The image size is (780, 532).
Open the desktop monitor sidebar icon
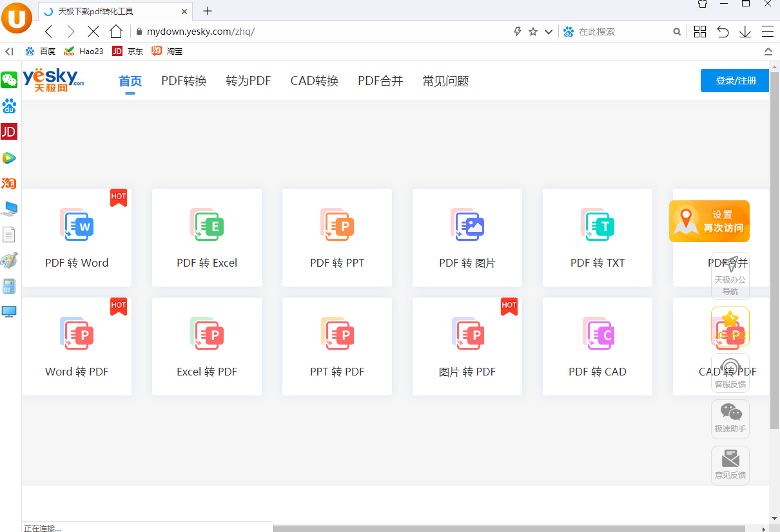(9, 312)
